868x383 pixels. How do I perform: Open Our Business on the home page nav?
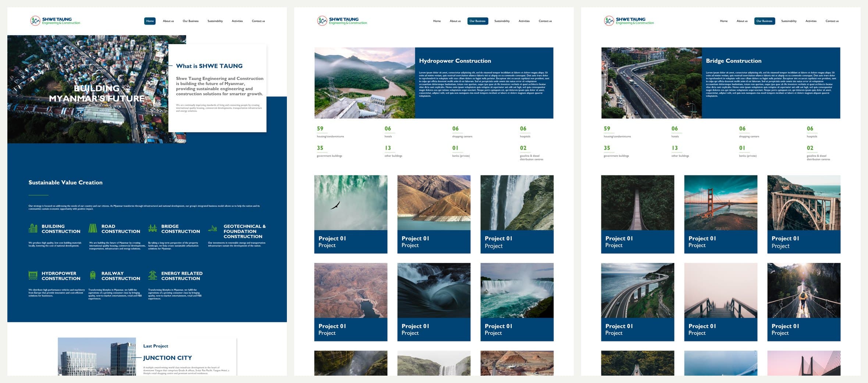pyautogui.click(x=191, y=21)
